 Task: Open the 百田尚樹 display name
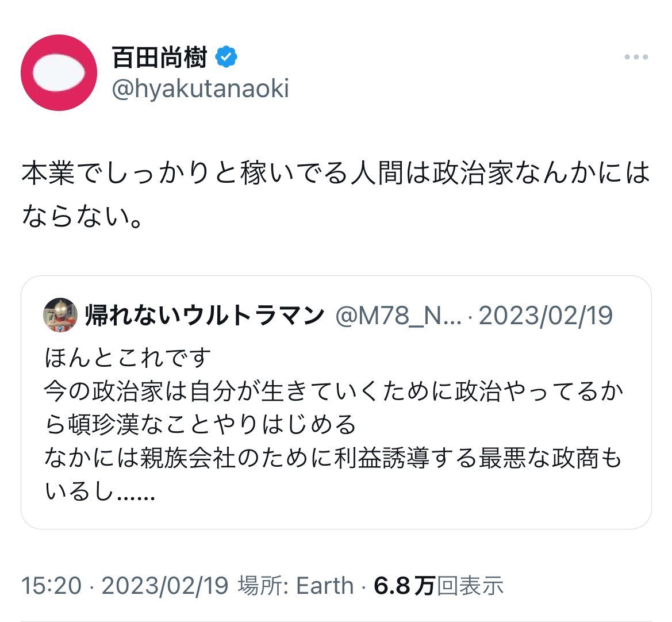coord(160,57)
